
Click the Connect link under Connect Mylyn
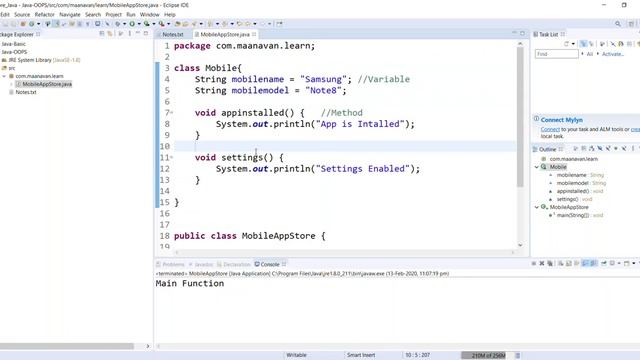(x=550, y=129)
